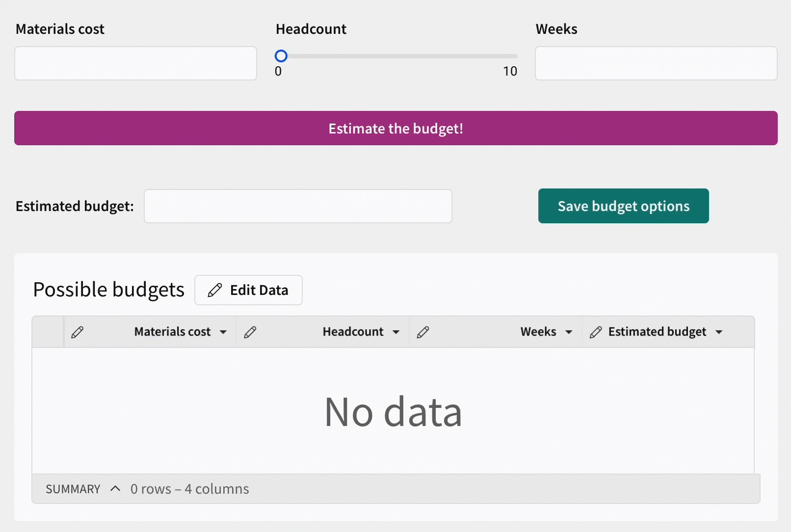This screenshot has height=532, width=791.
Task: Expand the SUMMARY chevron
Action: tap(115, 488)
